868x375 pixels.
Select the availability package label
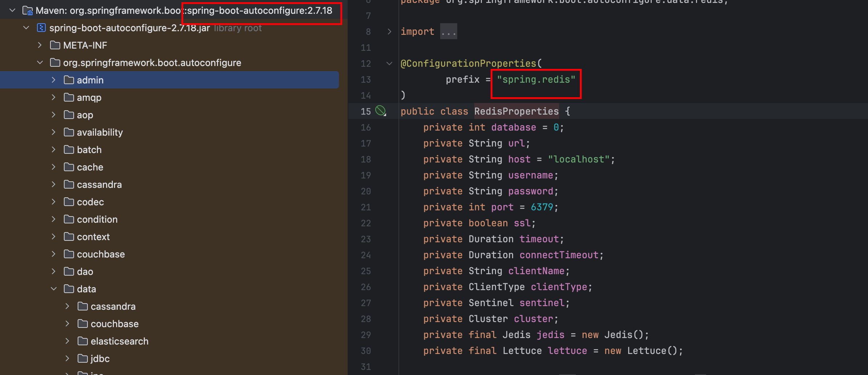tap(100, 132)
